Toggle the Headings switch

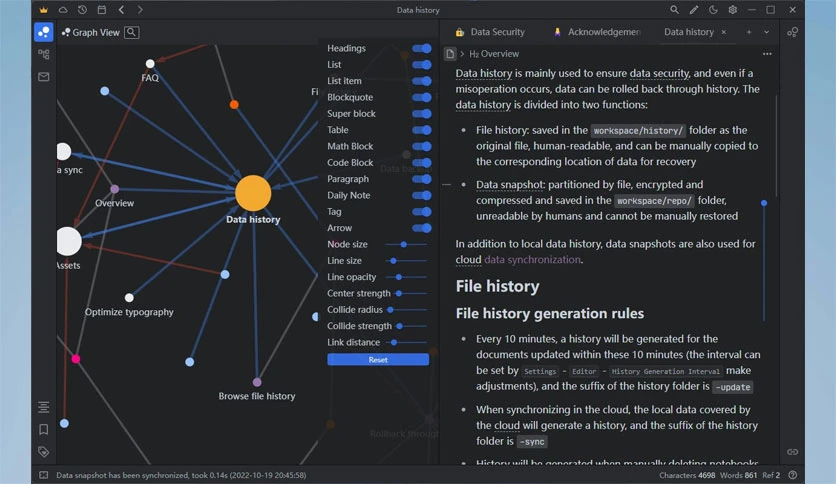click(x=422, y=49)
